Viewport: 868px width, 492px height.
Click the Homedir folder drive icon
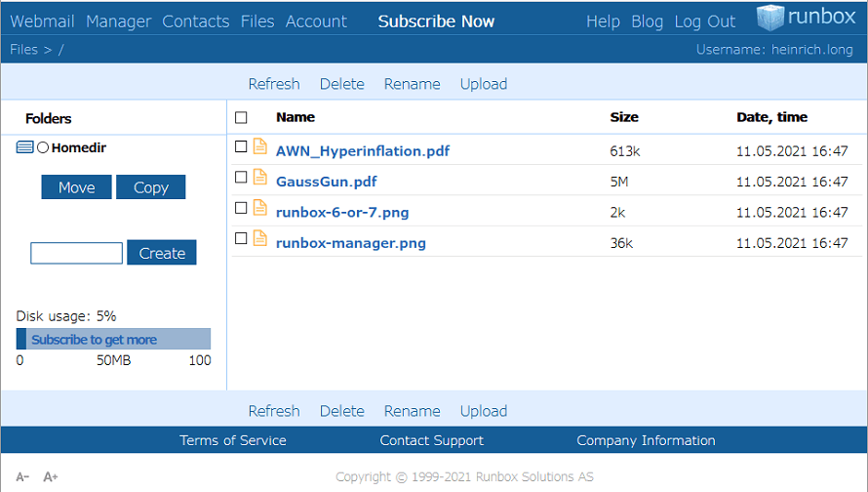25,147
